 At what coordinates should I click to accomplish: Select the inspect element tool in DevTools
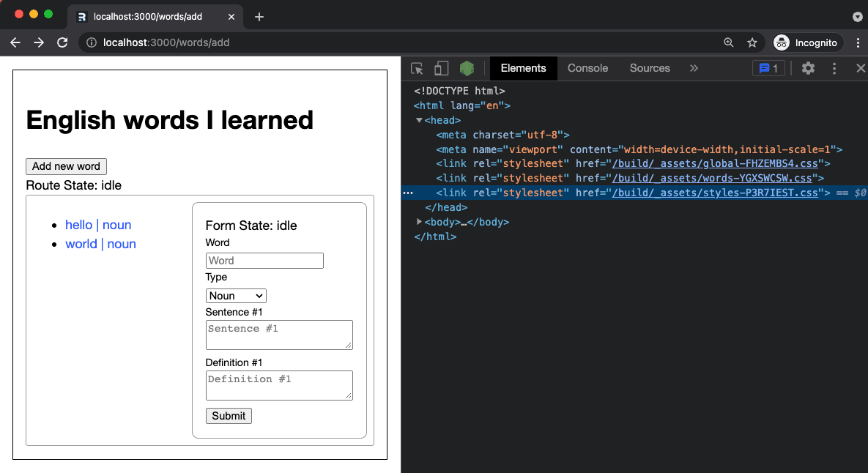pos(417,67)
